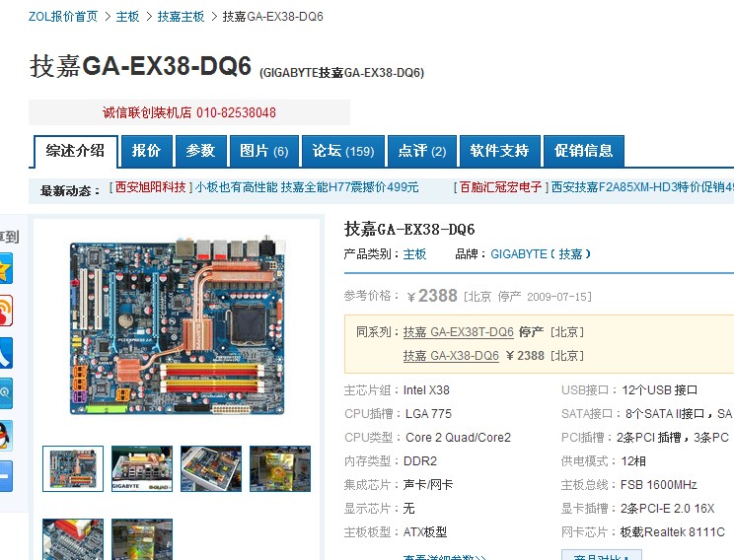Share to Tencent Weibo icon
The width and height of the screenshot is (734, 560).
(6, 393)
